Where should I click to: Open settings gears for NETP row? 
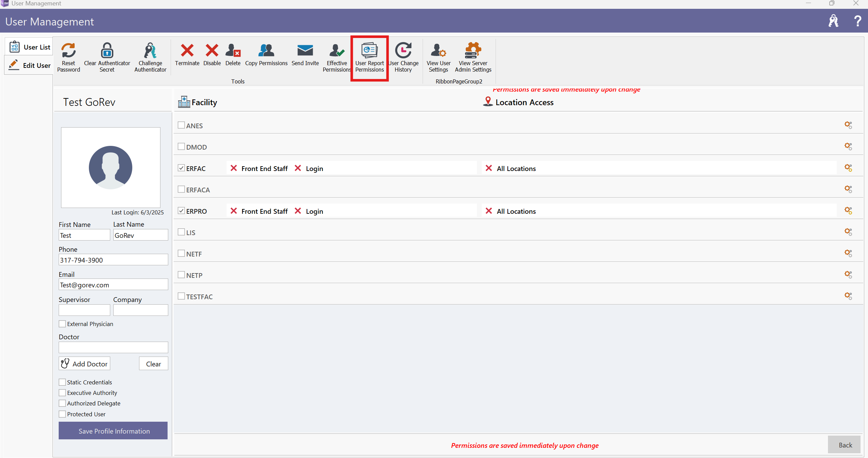pyautogui.click(x=848, y=275)
